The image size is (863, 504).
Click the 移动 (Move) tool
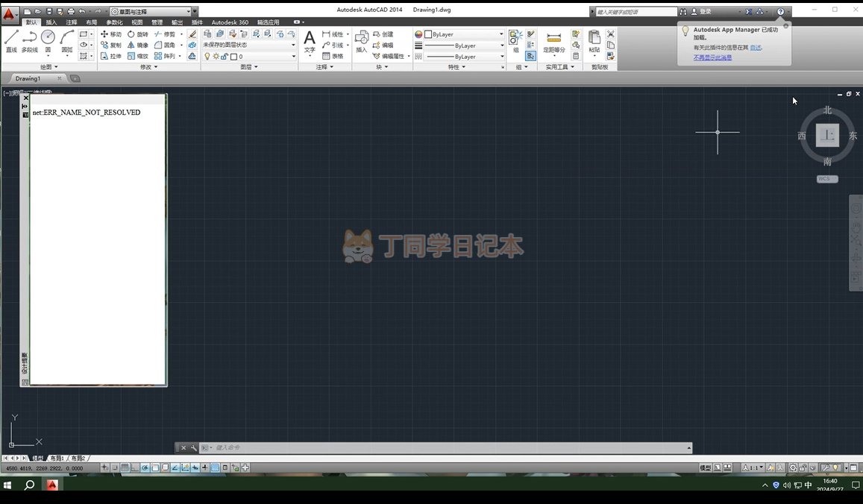coord(110,34)
